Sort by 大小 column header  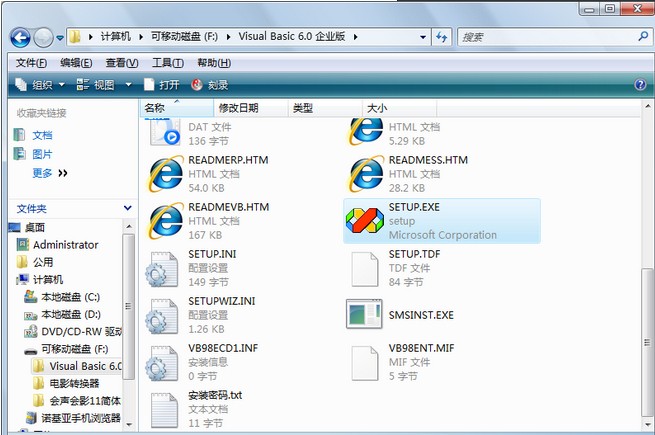(x=399, y=108)
